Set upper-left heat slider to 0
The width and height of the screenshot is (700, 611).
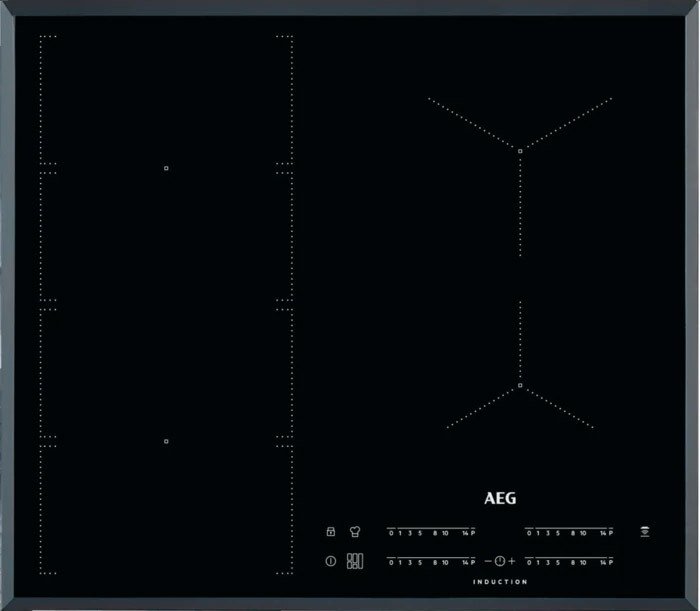tap(392, 533)
